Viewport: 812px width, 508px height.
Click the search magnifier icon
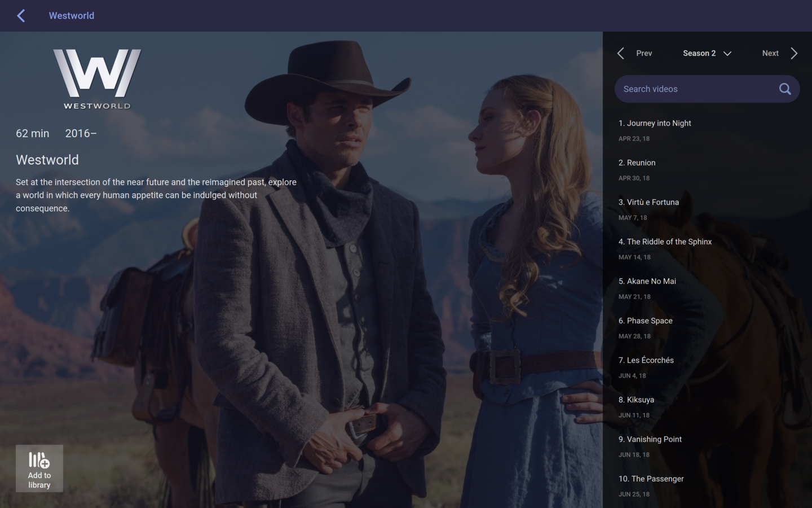(x=784, y=89)
